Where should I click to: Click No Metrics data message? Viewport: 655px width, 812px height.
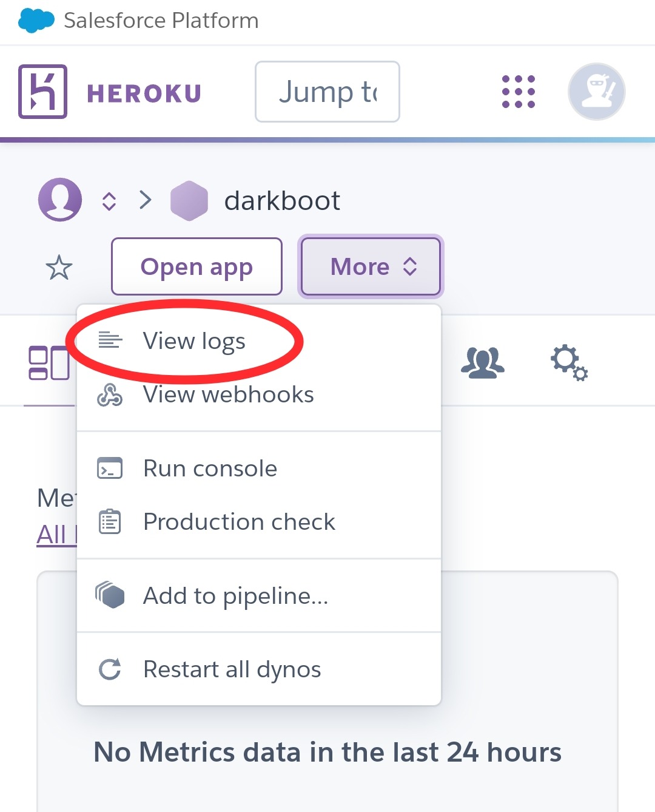click(327, 753)
